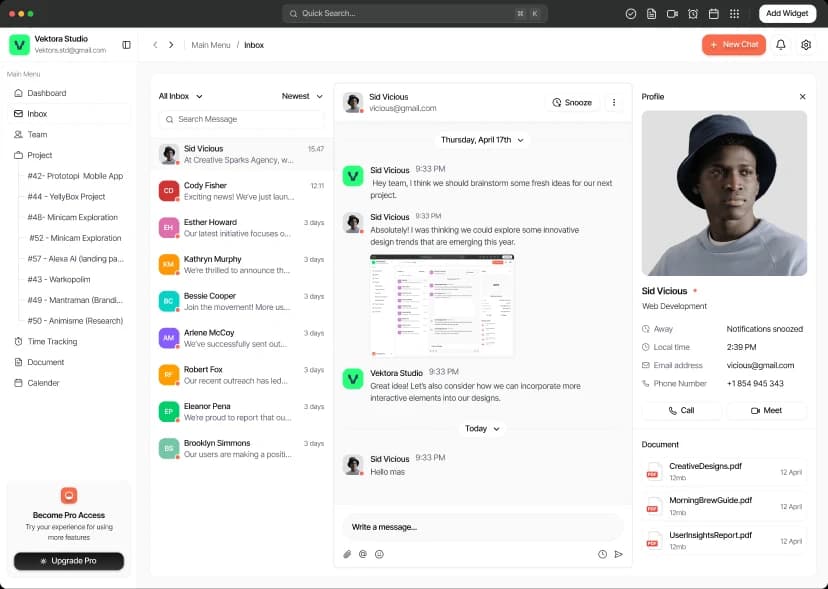The width and height of the screenshot is (828, 589).
Task: Open the calendar icon in the top bar
Action: [714, 13]
